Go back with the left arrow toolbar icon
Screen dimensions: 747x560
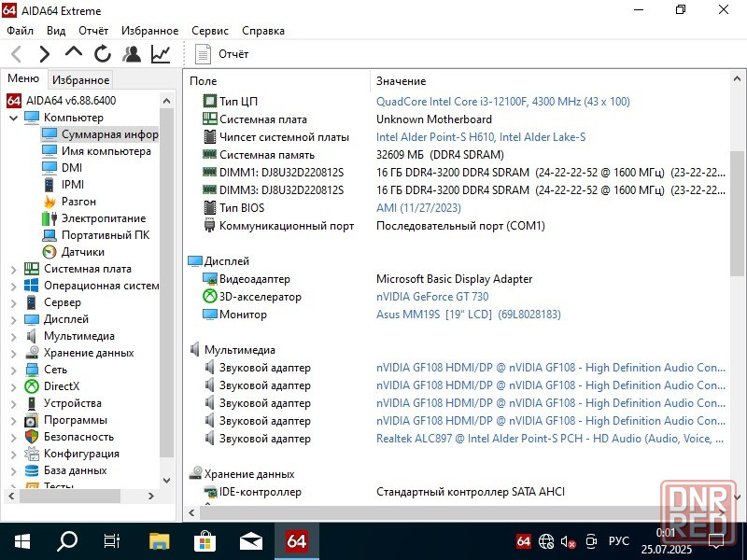click(x=17, y=54)
